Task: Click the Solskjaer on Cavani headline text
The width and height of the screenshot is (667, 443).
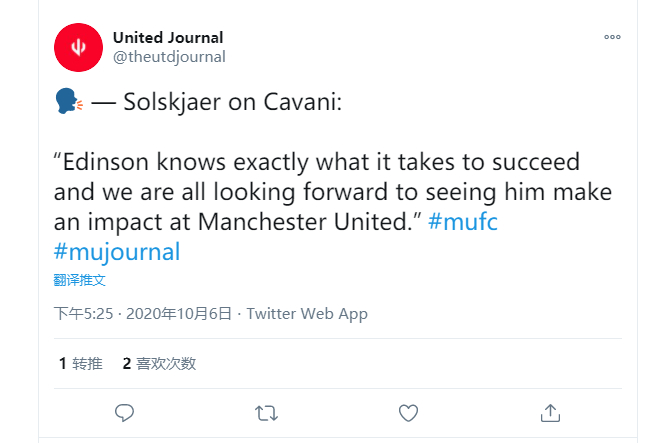Action: (232, 102)
